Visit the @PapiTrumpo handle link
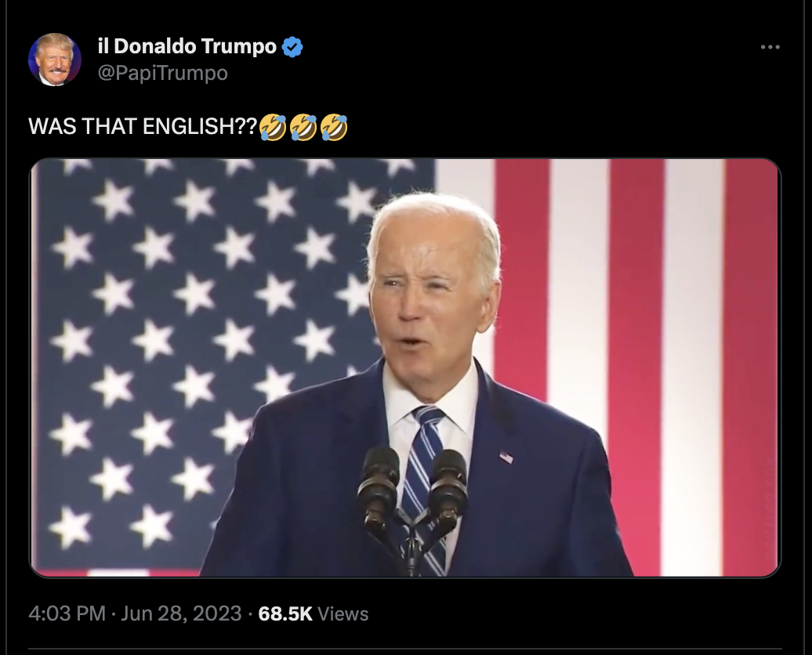The height and width of the screenshot is (655, 812). tap(162, 73)
